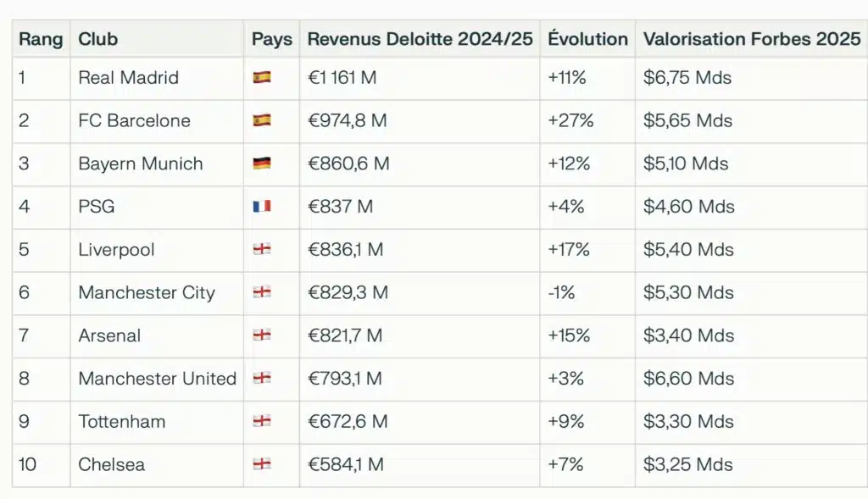Click the England flag beside Manchester City
This screenshot has height=499, width=868.
coord(261,292)
